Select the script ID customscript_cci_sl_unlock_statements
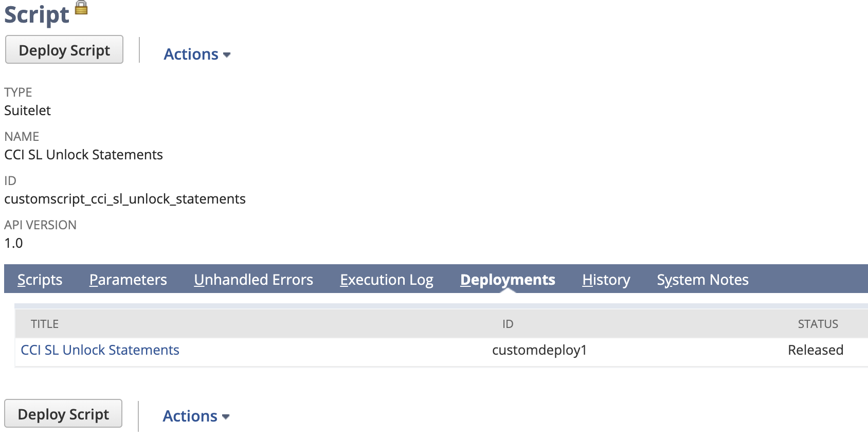868x439 pixels. pos(125,199)
